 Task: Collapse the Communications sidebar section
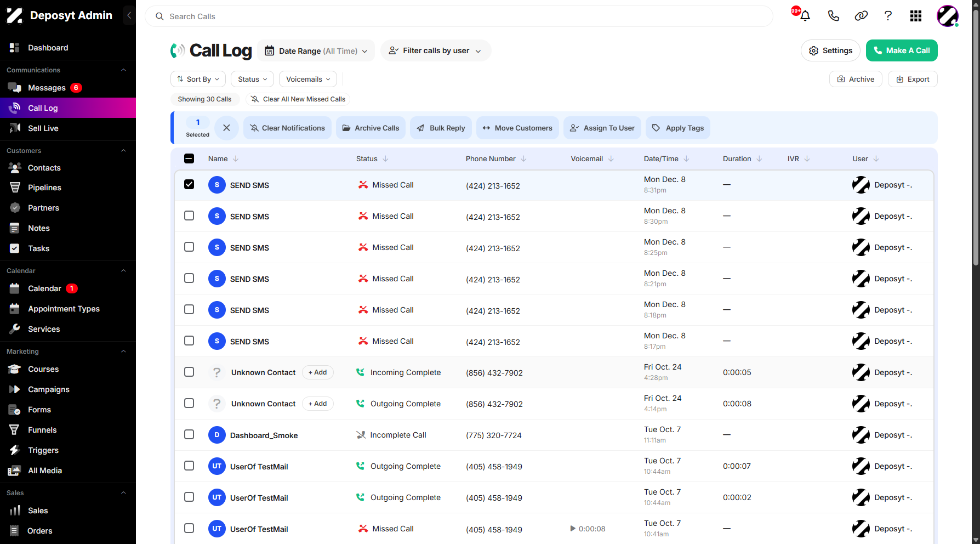click(x=123, y=70)
